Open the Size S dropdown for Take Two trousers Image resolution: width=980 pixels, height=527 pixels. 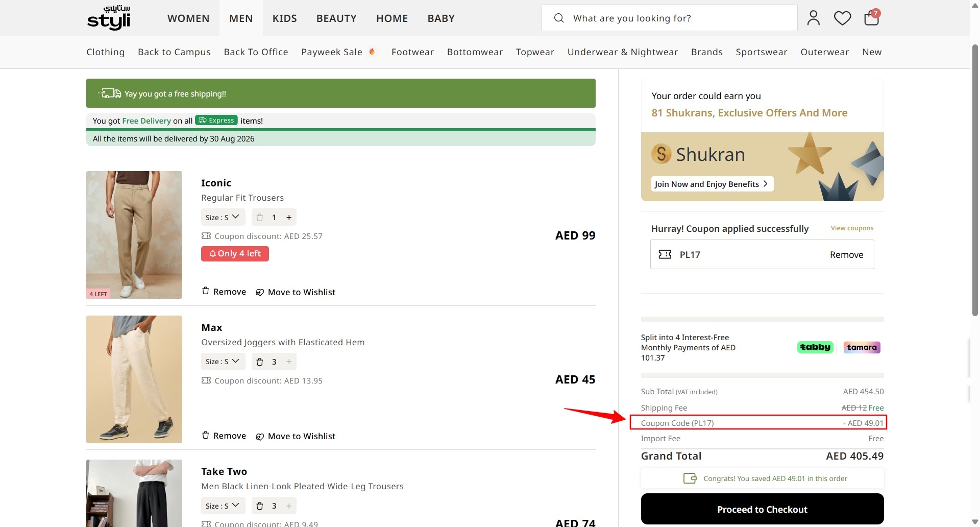click(223, 506)
